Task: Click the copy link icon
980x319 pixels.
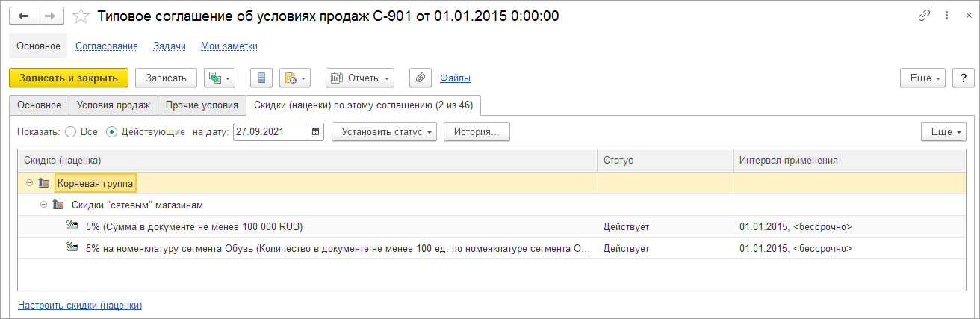Action: click(x=925, y=16)
